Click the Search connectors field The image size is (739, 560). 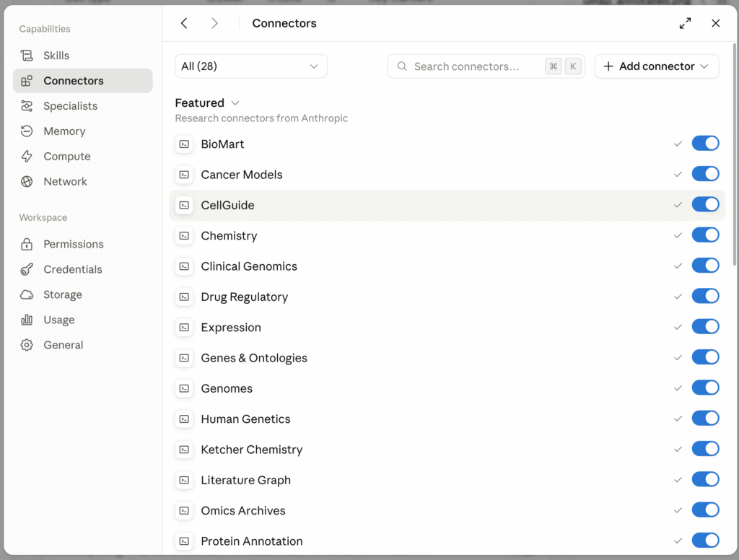(486, 66)
